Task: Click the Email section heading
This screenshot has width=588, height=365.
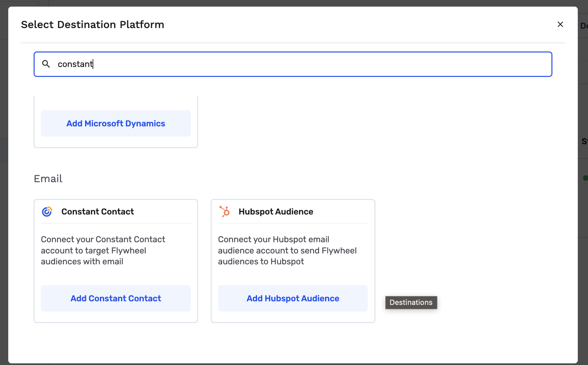Action: click(x=48, y=179)
